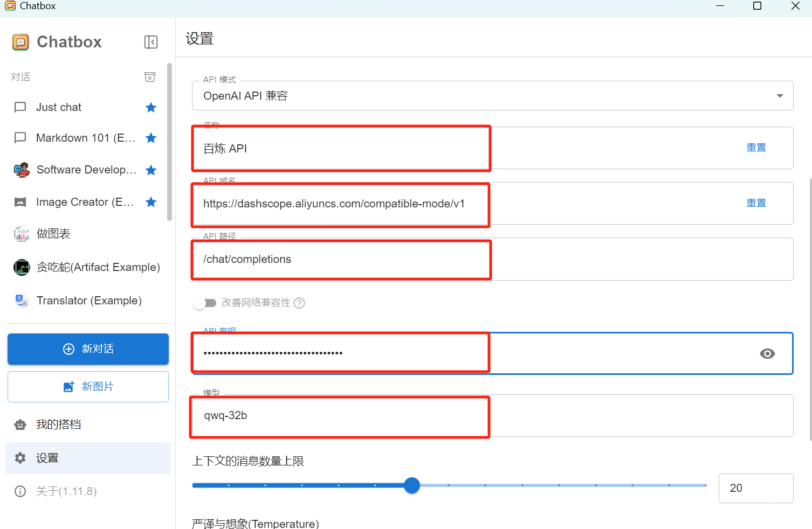Toggle the 改善网络兼容性 switch
812x529 pixels.
(x=205, y=303)
